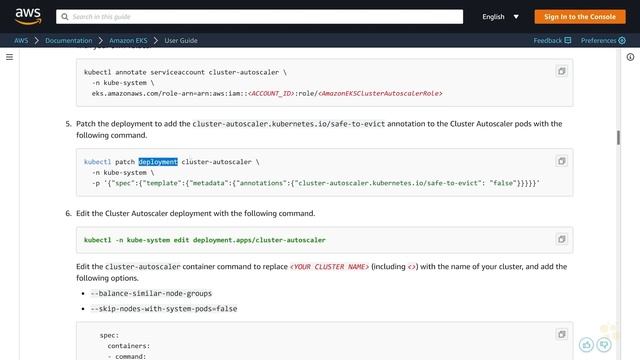Click the Feedback speech-bubble icon
Viewport: 640px width, 360px height.
point(568,40)
